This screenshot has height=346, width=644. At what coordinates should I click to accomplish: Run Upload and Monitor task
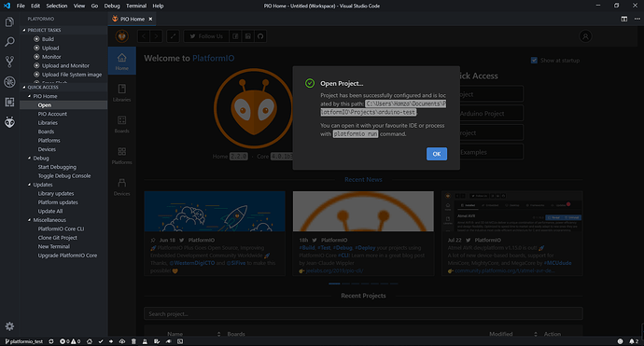pyautogui.click(x=65, y=65)
